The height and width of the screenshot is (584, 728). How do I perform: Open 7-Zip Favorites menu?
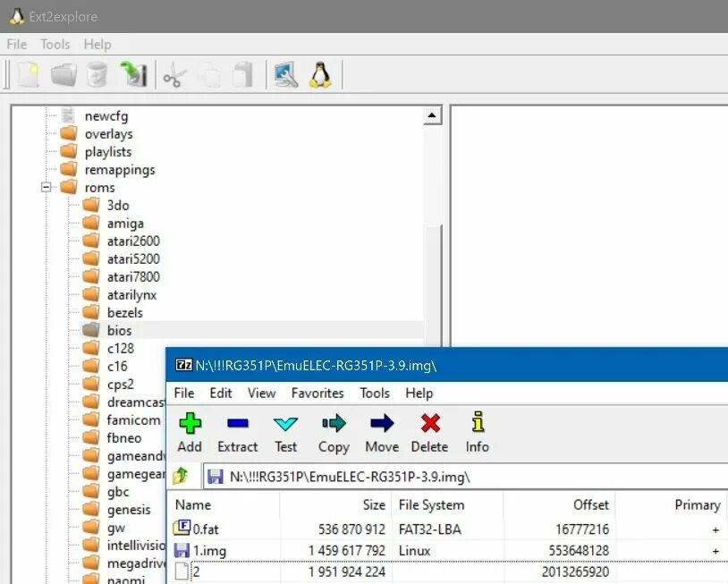point(317,393)
